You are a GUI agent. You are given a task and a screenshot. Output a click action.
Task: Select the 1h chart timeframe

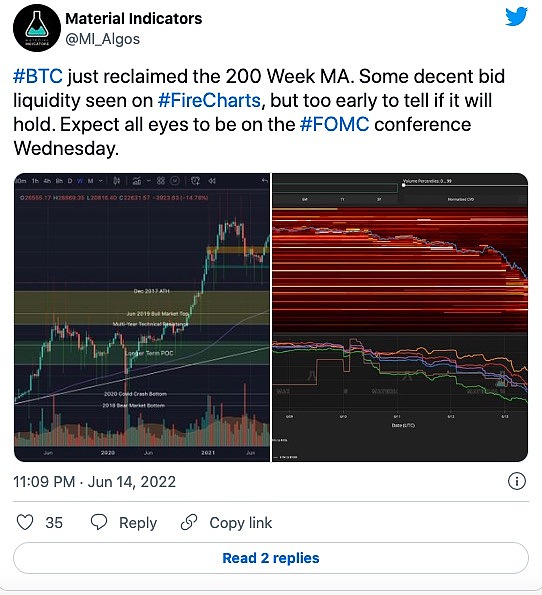35,181
